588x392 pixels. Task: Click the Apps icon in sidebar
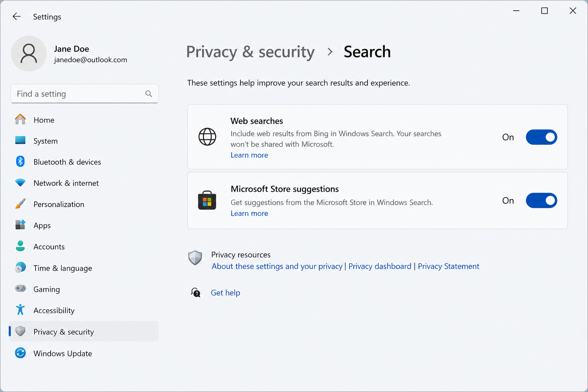20,225
